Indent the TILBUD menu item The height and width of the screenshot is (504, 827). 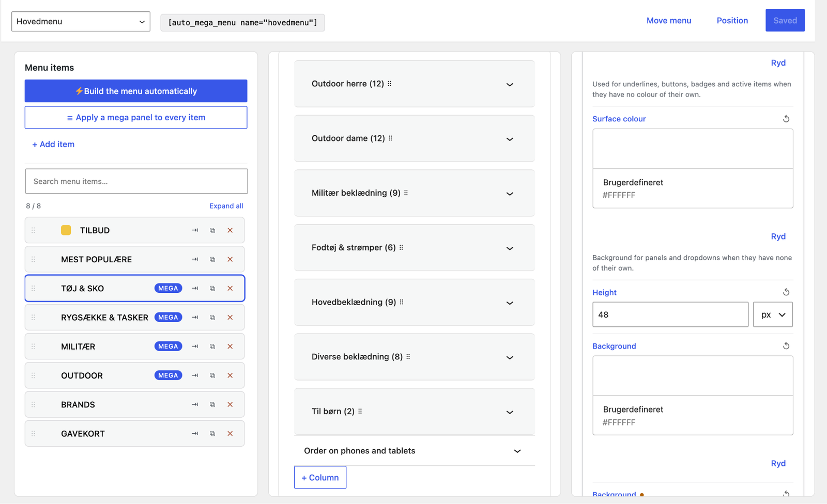click(195, 230)
